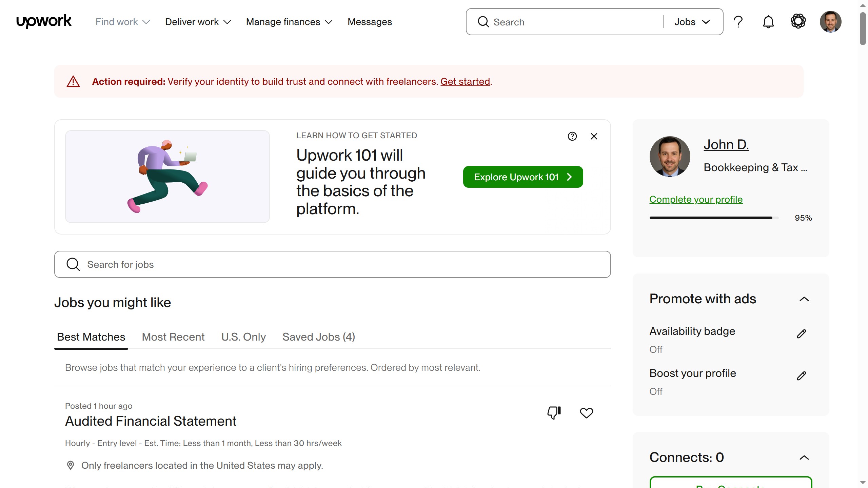Collapse the Connects section
868x488 pixels.
804,457
